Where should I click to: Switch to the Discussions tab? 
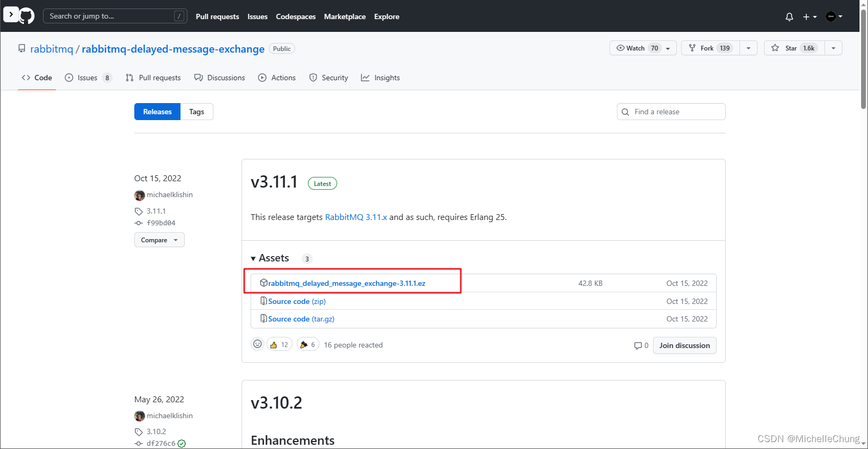[x=220, y=78]
